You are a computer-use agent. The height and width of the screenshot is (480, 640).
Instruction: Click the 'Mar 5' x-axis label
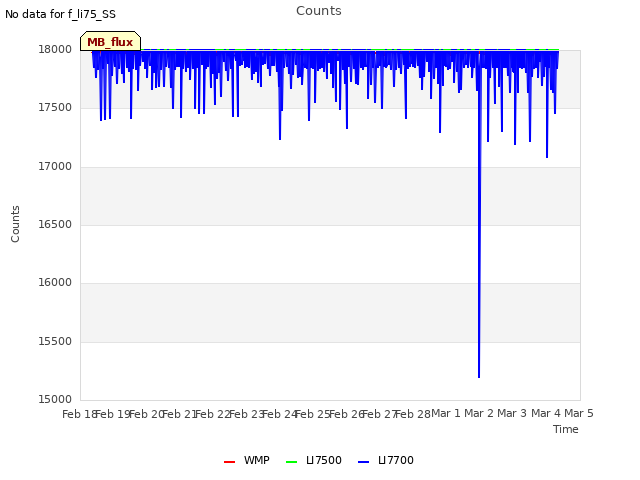pyautogui.click(x=579, y=413)
